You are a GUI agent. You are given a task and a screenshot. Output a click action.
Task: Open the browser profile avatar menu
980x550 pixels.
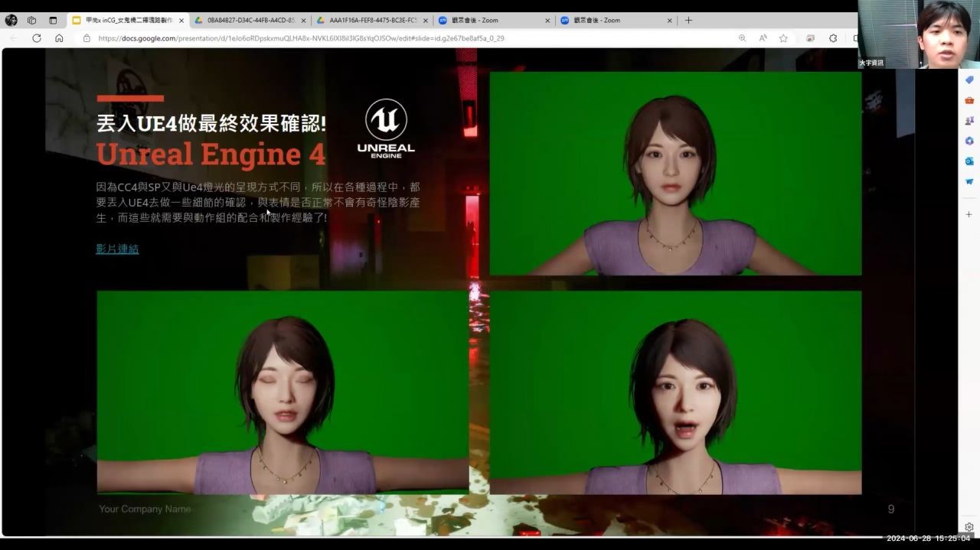click(x=11, y=21)
